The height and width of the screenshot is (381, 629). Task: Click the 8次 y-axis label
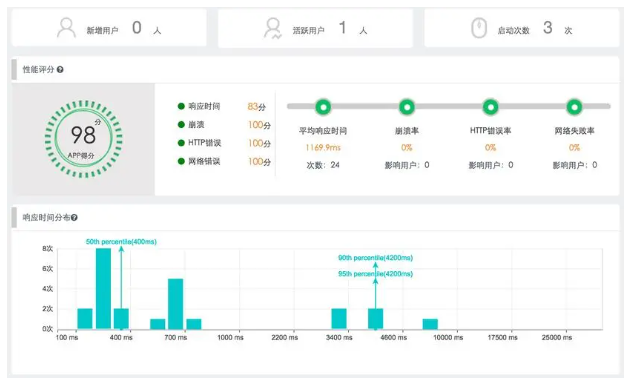point(48,249)
